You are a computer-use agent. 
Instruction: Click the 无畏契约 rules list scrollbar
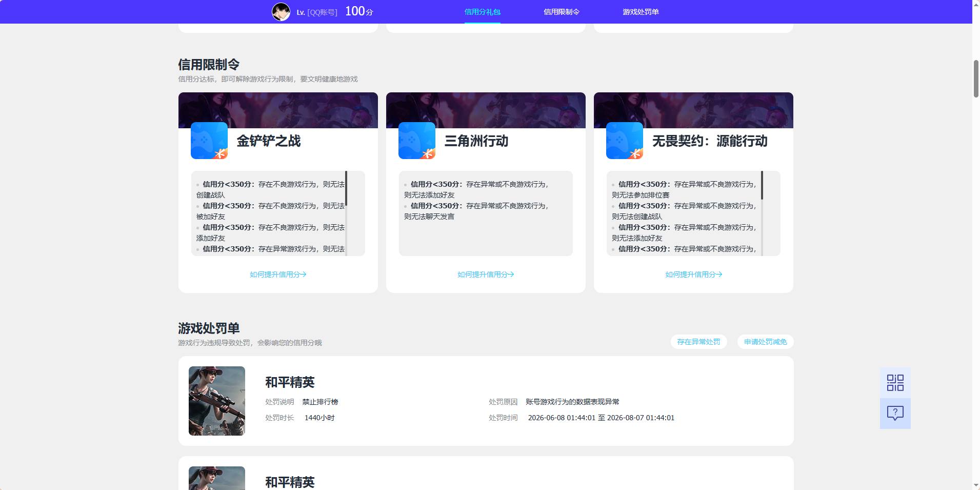[x=762, y=185]
